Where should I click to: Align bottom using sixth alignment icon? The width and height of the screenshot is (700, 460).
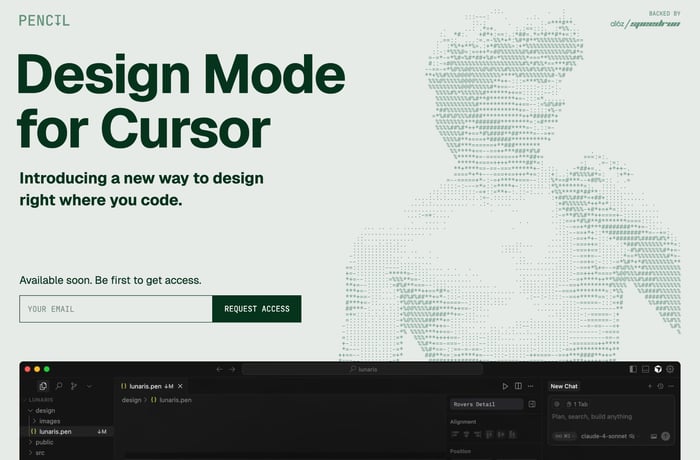512,434
